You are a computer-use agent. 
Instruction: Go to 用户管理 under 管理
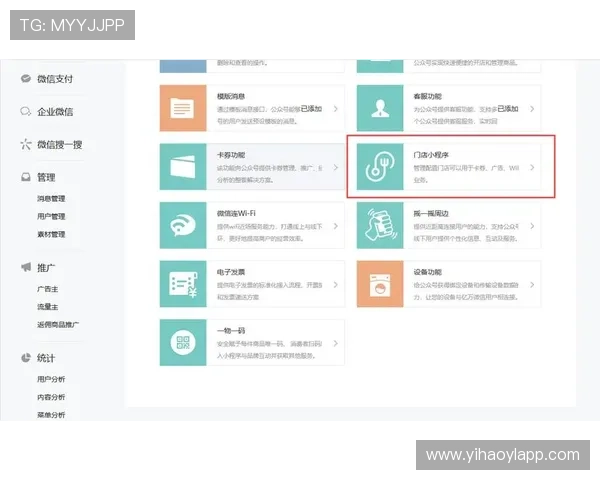(51, 216)
